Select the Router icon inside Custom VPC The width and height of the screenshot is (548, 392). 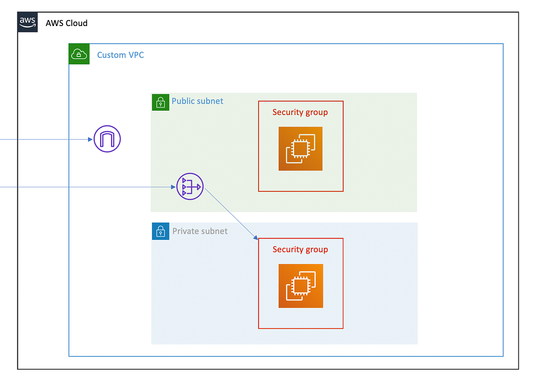coord(189,186)
